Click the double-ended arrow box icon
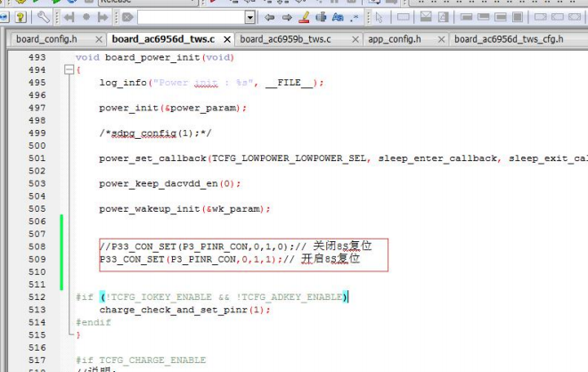This screenshot has width=588, height=372. (575, 17)
